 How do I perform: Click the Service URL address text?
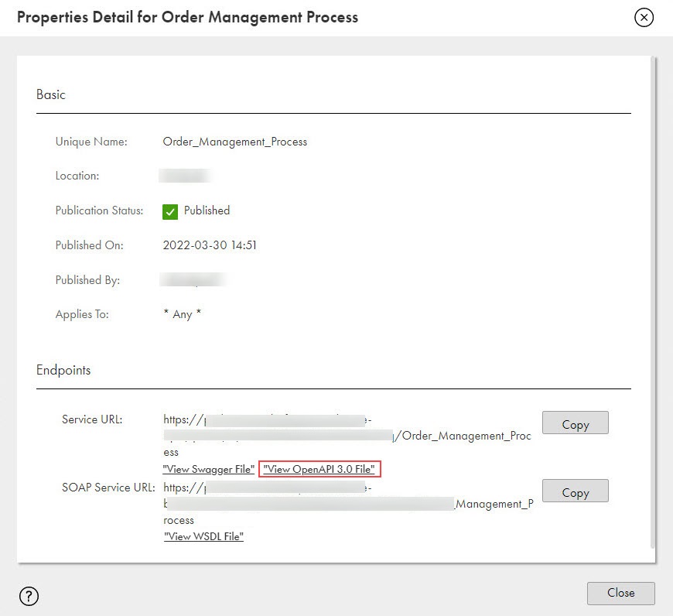point(347,436)
